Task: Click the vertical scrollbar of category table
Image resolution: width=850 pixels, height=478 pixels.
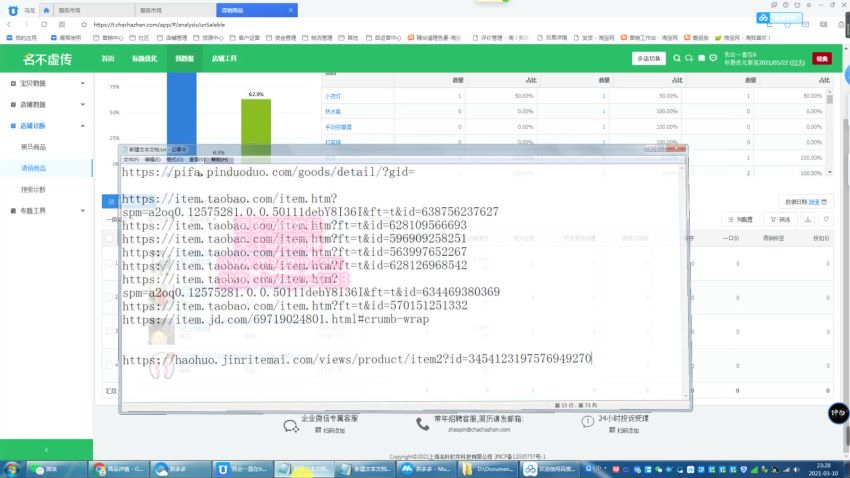Action: [829, 133]
